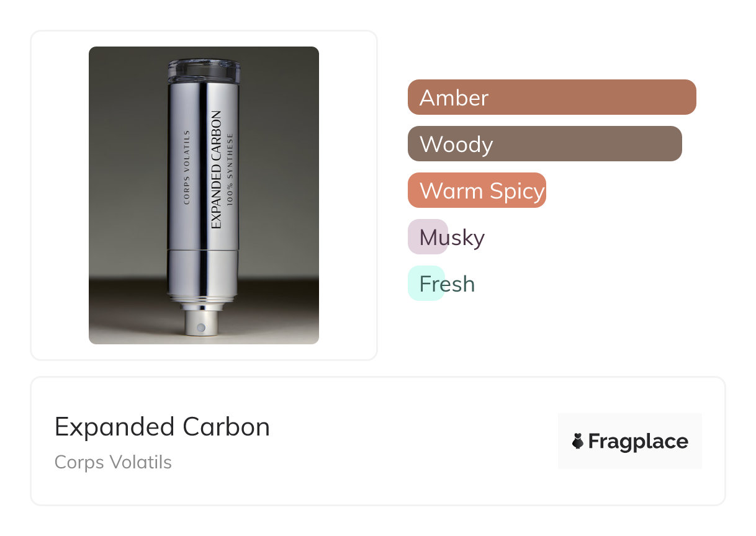Pick the Musky accord bar
This screenshot has width=756, height=536.
(428, 237)
